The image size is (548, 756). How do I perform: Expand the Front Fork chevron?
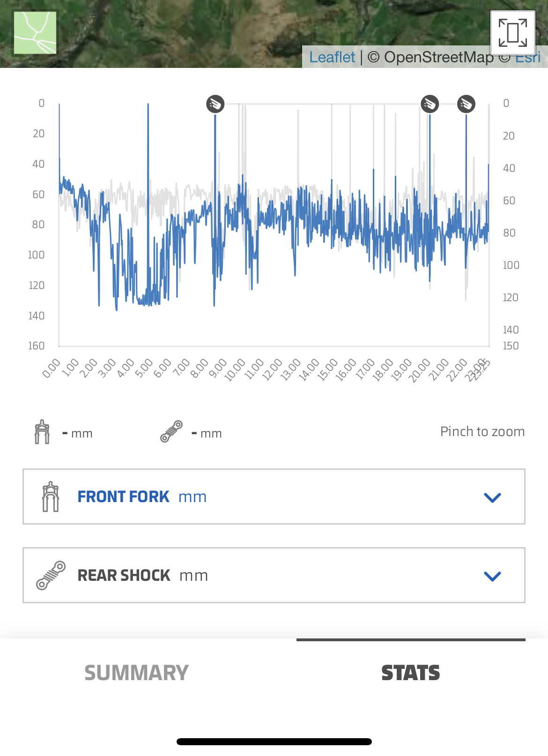[x=492, y=497]
